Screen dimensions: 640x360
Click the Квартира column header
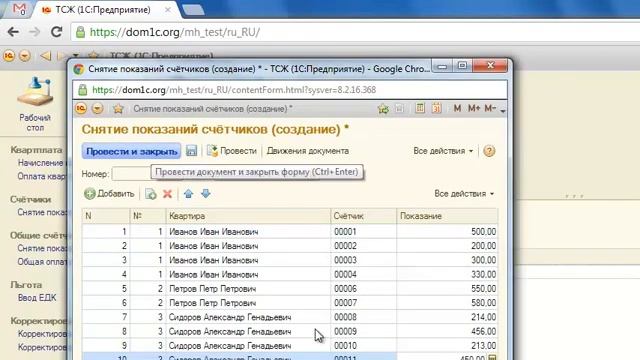[x=248, y=216]
